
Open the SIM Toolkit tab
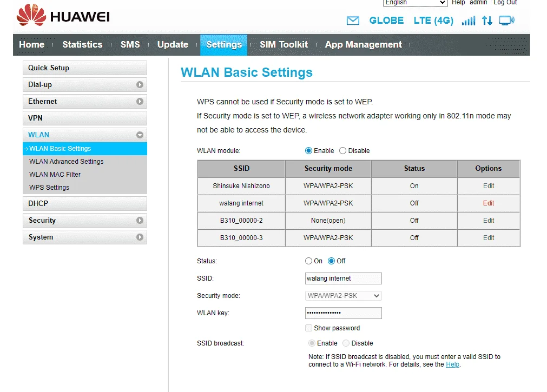pyautogui.click(x=284, y=45)
